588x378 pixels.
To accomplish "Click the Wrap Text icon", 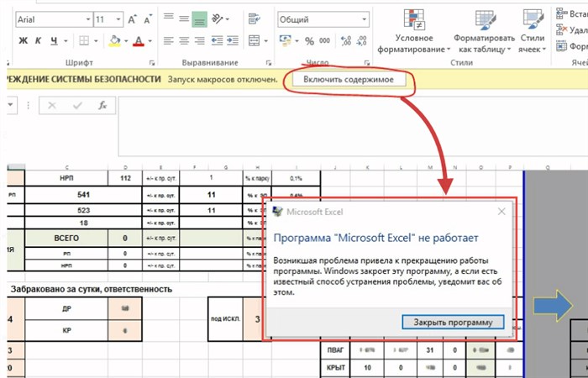I will pos(255,18).
